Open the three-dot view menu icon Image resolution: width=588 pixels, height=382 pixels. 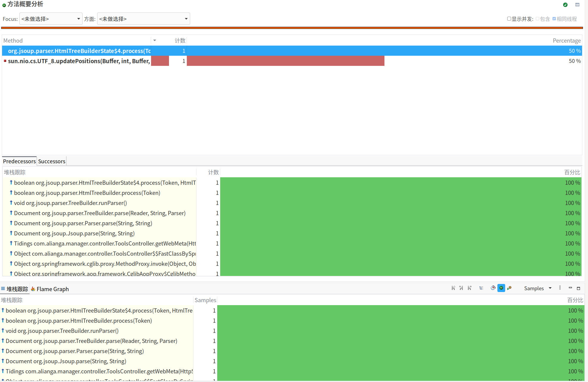[560, 288]
